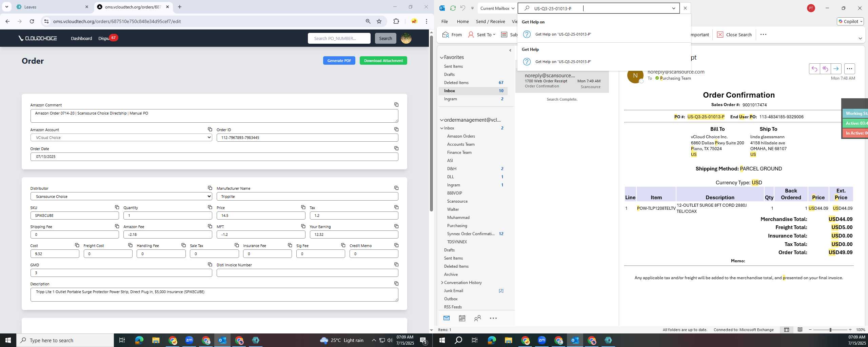Open File Explorer in left taskbar

point(156,340)
